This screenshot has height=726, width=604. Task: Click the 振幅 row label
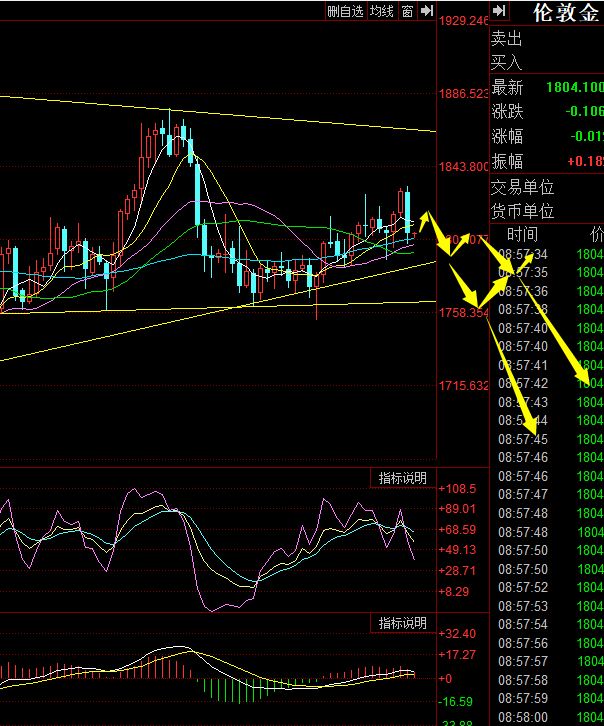click(x=508, y=161)
